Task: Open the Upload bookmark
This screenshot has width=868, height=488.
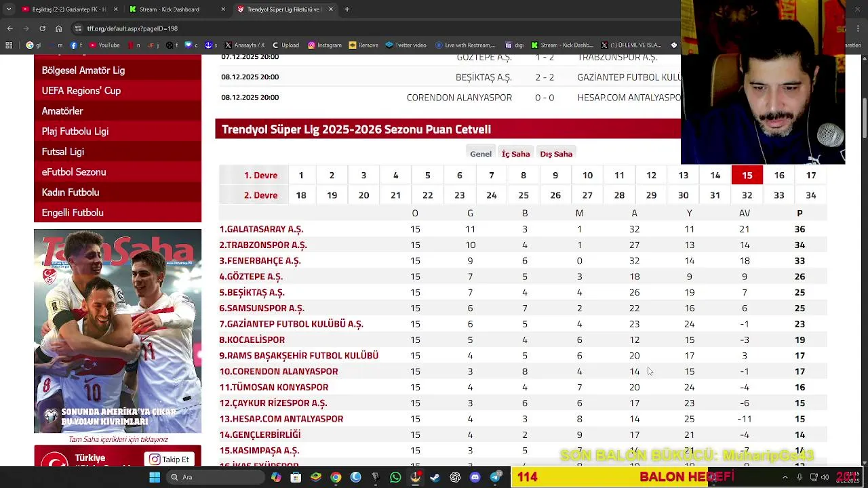Action: coord(285,45)
